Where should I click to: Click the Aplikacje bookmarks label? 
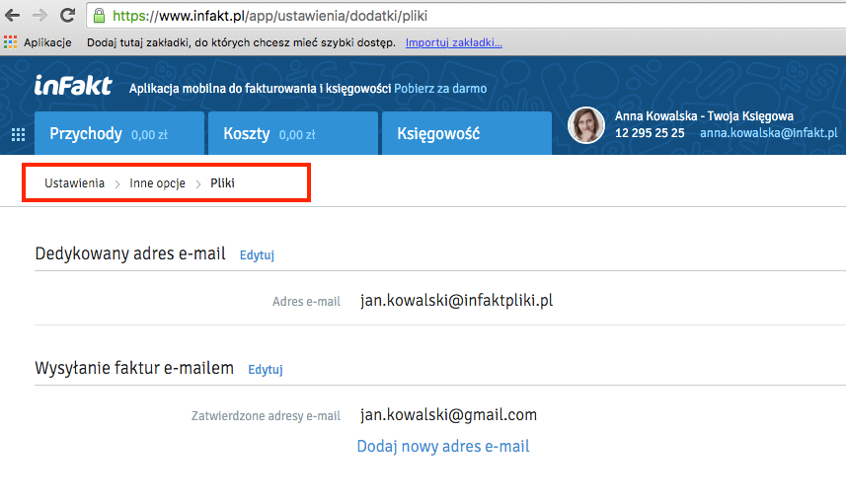click(47, 42)
